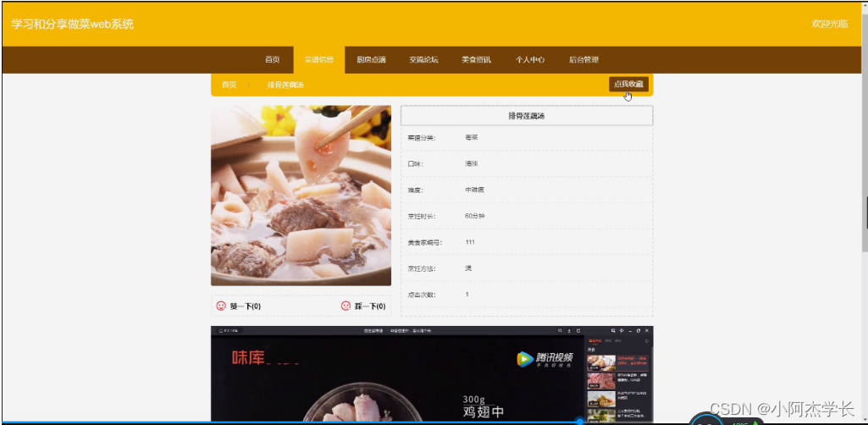This screenshot has height=425, width=868.
Task: Click the second video thumbnail in the playlist
Action: (x=601, y=381)
